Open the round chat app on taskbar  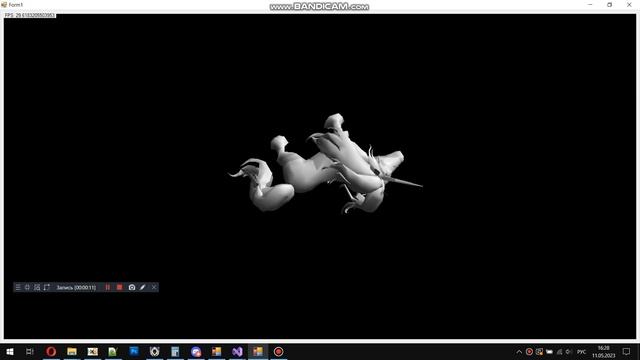(x=196, y=351)
